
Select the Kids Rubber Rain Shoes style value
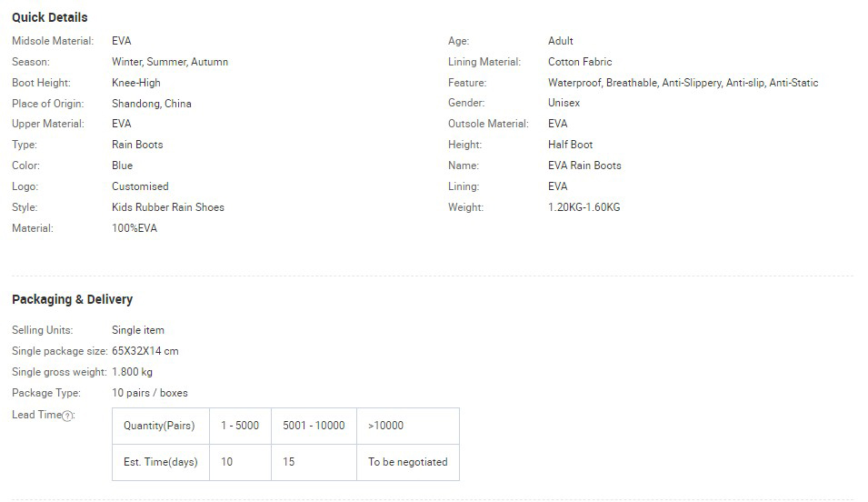pyautogui.click(x=167, y=207)
